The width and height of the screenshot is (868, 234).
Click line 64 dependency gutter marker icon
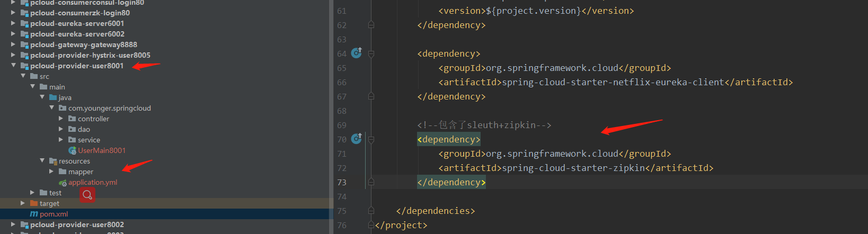point(357,52)
